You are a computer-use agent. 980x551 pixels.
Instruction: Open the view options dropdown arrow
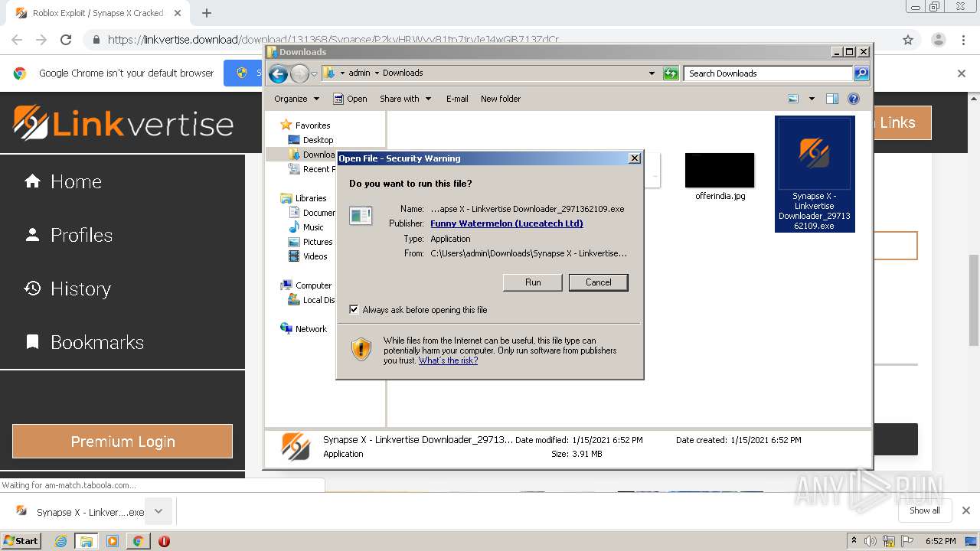click(812, 99)
